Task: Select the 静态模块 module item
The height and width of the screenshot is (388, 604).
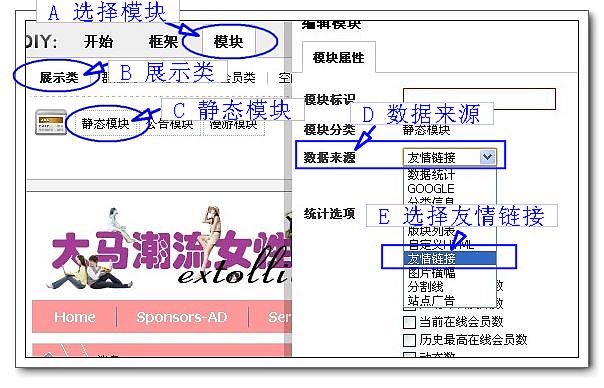Action: (105, 124)
